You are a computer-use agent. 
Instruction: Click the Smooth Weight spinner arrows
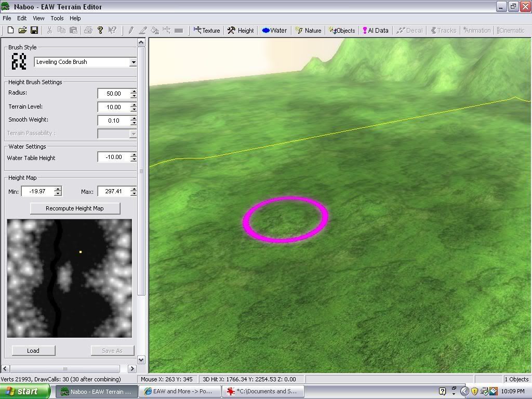click(x=134, y=121)
